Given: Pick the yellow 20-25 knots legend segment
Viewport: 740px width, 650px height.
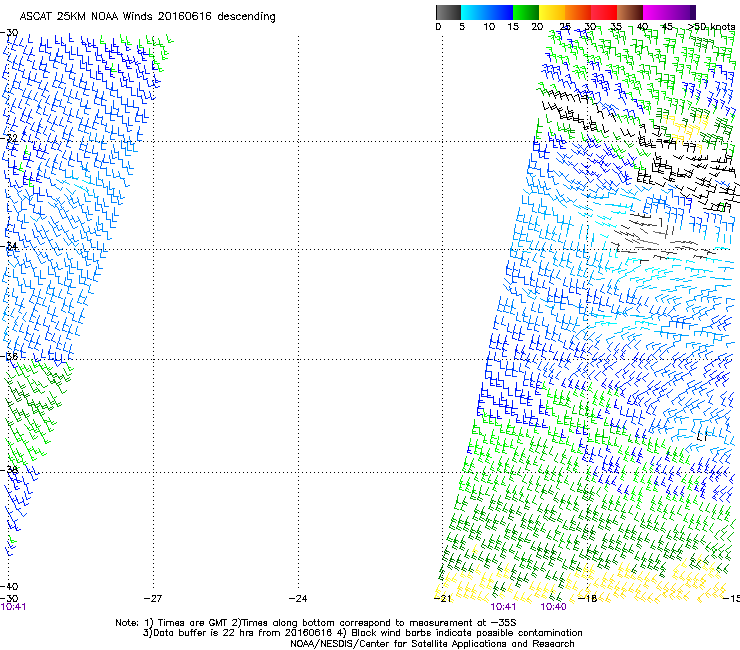Looking at the screenshot, I should pos(552,12).
